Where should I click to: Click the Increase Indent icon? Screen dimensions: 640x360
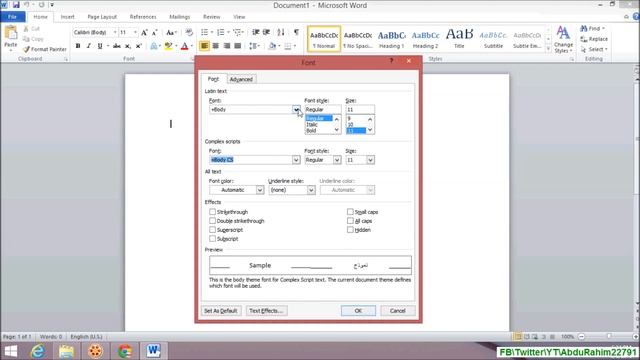pyautogui.click(x=267, y=32)
